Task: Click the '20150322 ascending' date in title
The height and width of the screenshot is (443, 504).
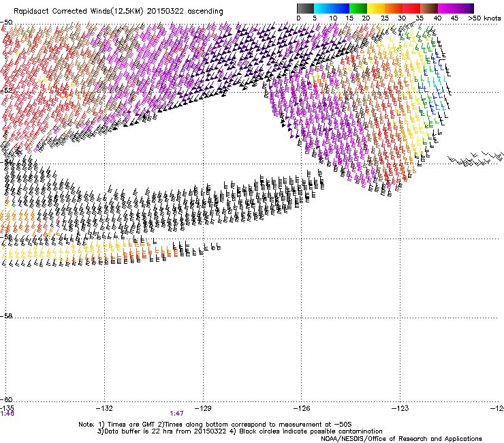Action: pos(185,12)
